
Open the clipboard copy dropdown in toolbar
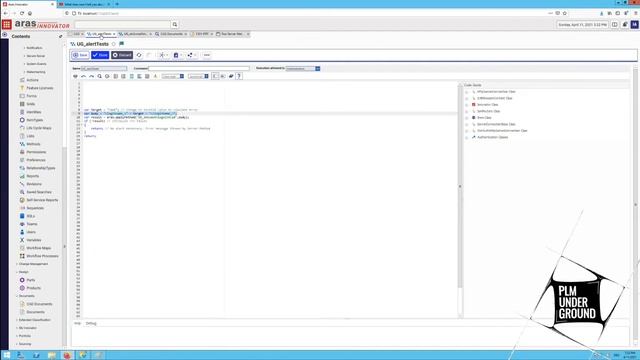click(178, 55)
